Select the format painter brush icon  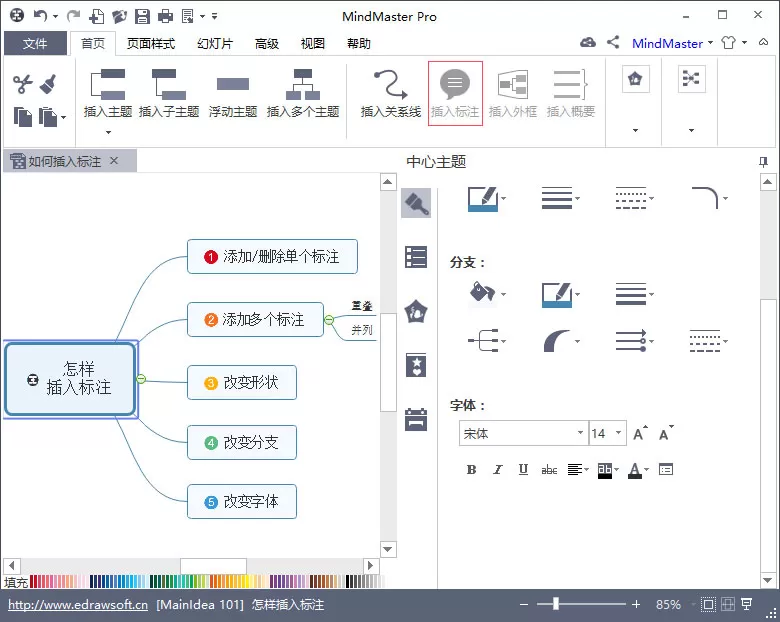click(x=48, y=84)
